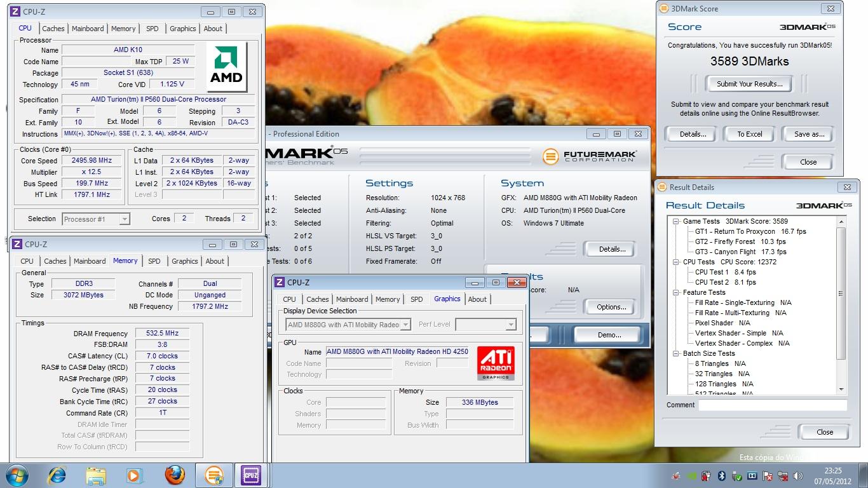The height and width of the screenshot is (488, 868).
Task: Open system Details button in 3DMark main window
Action: click(x=611, y=249)
